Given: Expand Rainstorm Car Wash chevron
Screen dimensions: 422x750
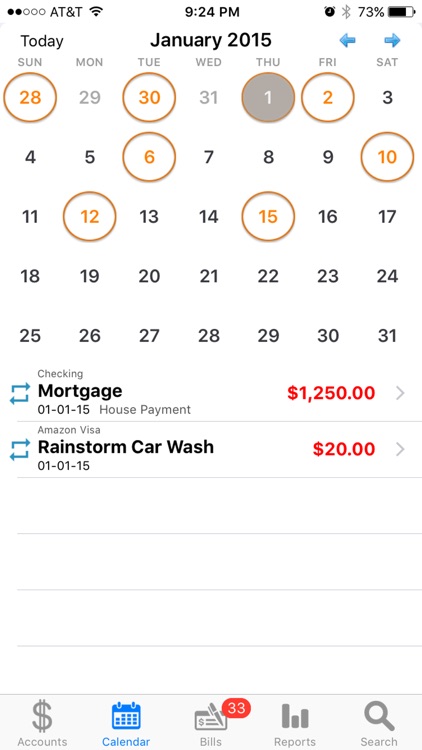Looking at the screenshot, I should point(400,449).
